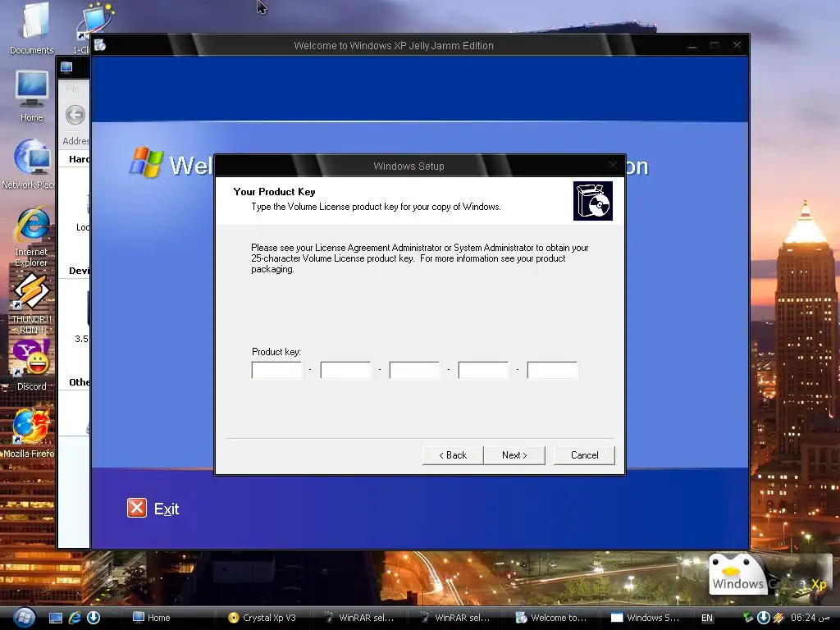Screen dimensions: 840x630
Task: Click the Back arrow in Home window
Action: tap(75, 115)
